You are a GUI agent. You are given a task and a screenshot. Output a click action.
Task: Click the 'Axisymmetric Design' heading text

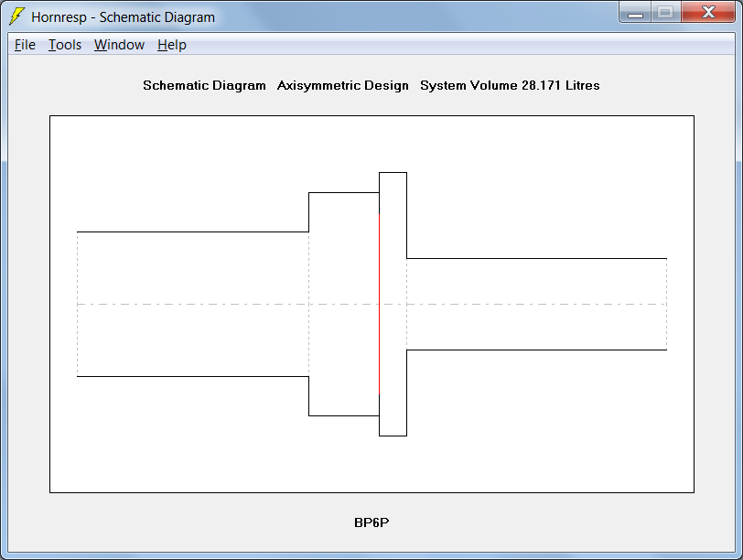pos(342,85)
